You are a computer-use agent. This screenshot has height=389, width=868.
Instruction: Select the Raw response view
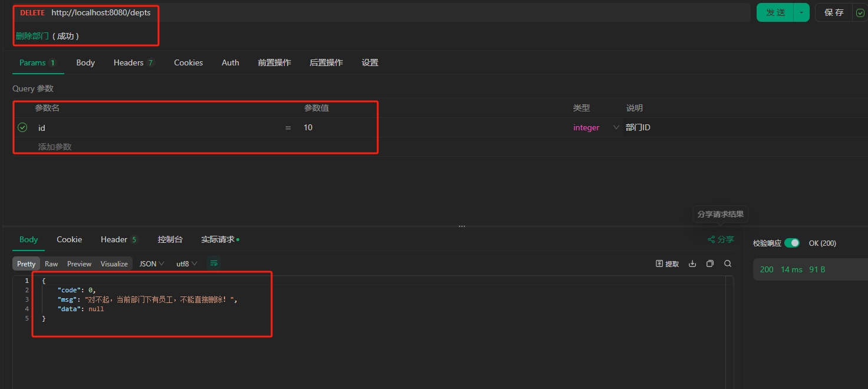tap(51, 263)
